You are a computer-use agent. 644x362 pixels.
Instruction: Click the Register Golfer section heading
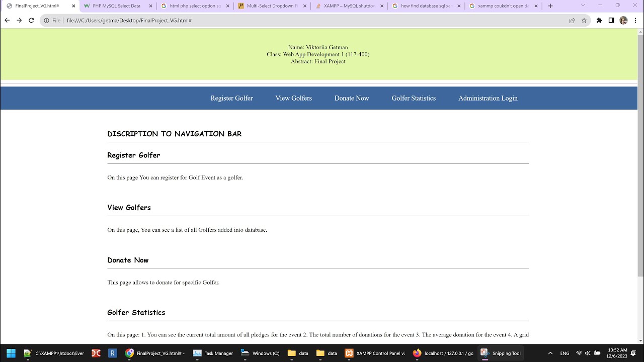pos(134,155)
